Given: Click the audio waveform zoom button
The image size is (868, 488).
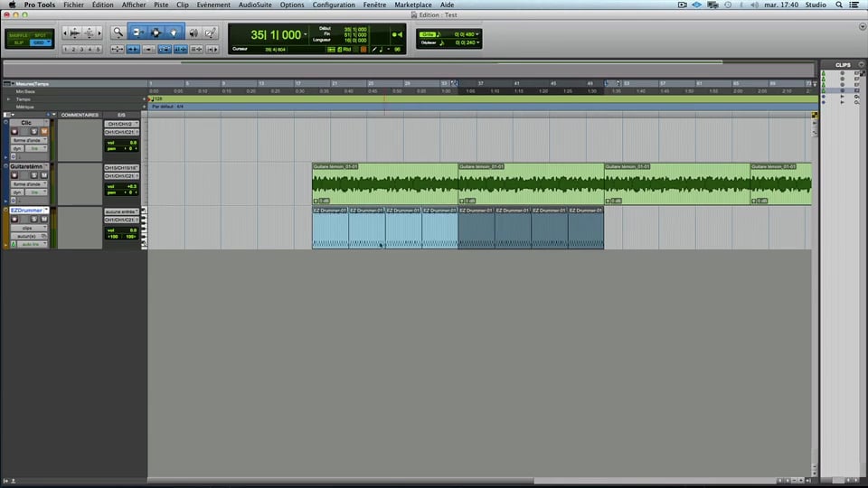Looking at the screenshot, I should click(x=75, y=33).
